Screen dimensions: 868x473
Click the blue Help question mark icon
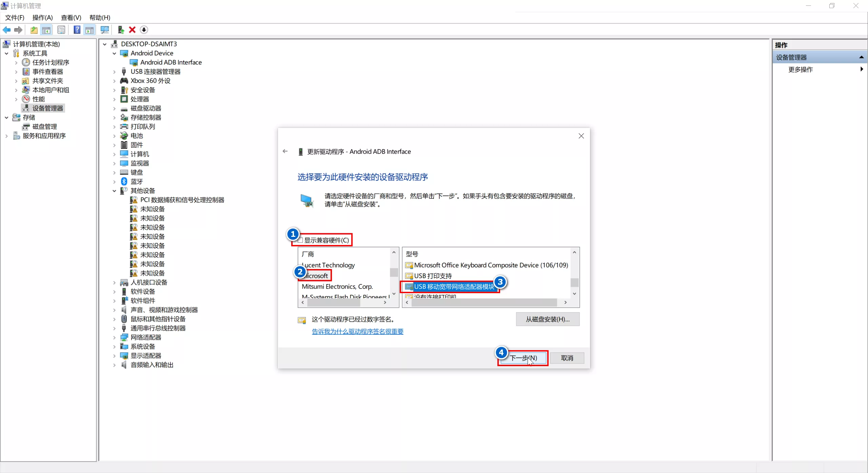[77, 30]
